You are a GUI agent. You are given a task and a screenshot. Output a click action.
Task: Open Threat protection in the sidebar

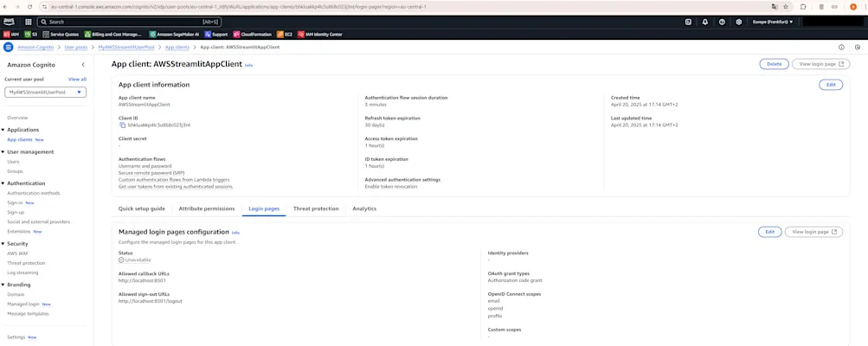26,263
